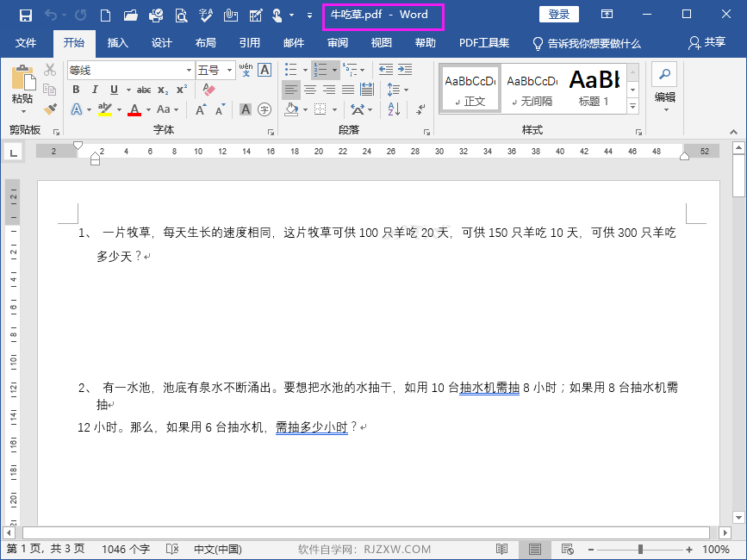Viewport: 747px width, 560px height.
Task: Apply underline to selected text
Action: [x=113, y=90]
